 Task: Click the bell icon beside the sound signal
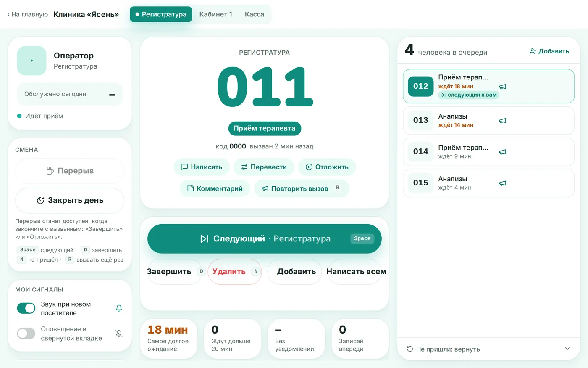pos(119,308)
